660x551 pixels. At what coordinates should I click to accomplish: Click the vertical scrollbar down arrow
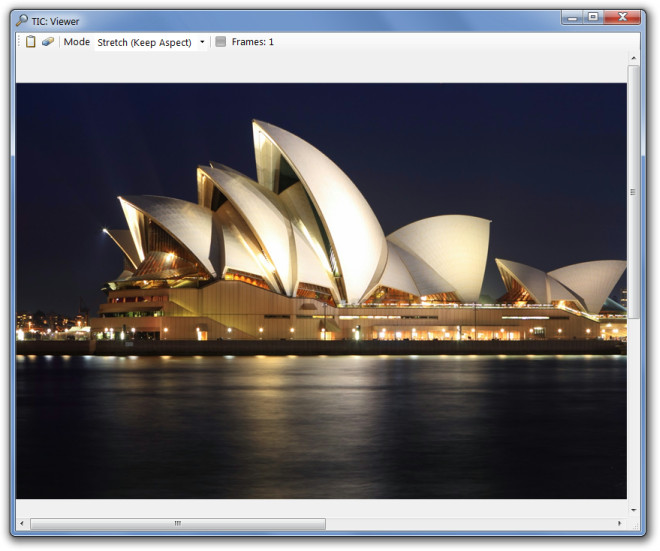[x=633, y=510]
